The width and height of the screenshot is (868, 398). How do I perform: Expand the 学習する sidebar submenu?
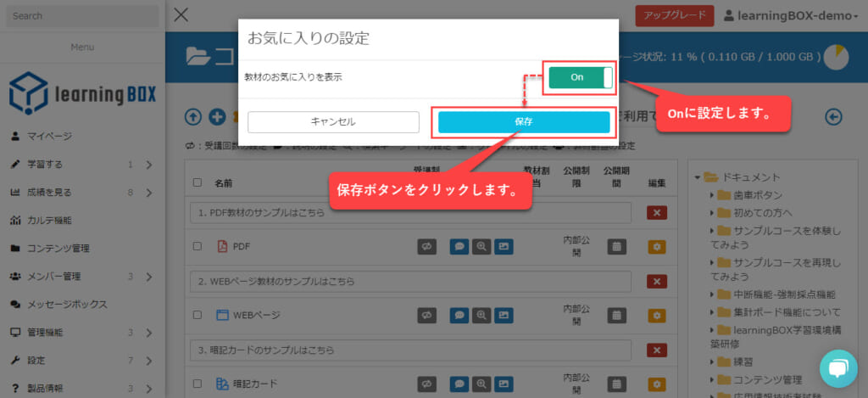[148, 165]
